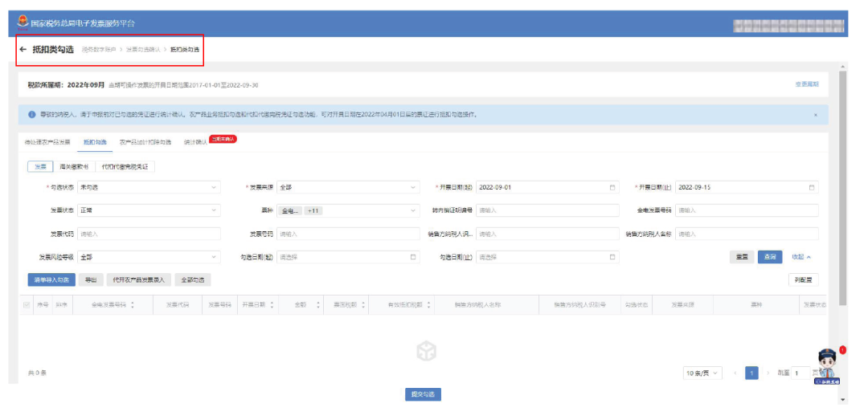Open calendar for 开票日期(起) field
The width and height of the screenshot is (868, 416).
click(x=612, y=187)
